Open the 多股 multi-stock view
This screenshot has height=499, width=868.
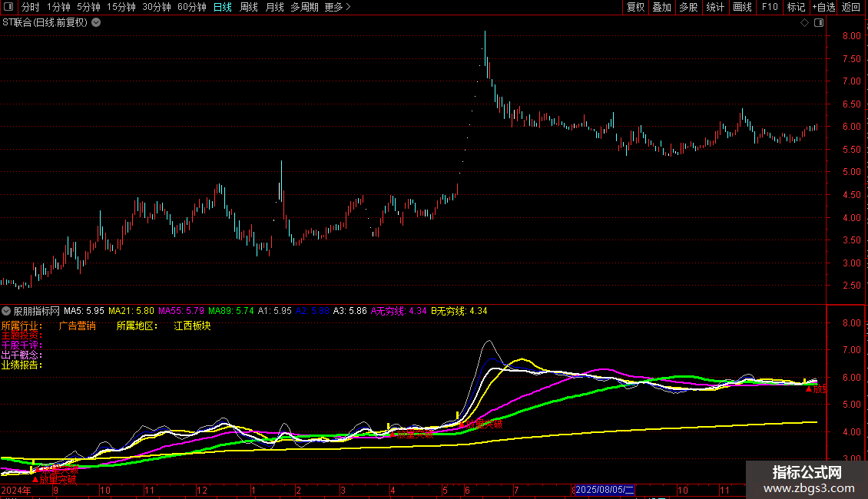click(688, 7)
